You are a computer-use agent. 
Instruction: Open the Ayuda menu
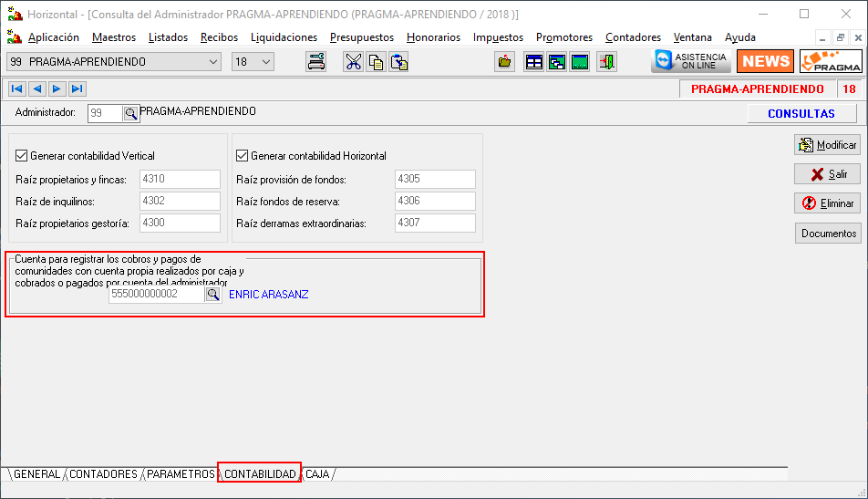pyautogui.click(x=740, y=37)
